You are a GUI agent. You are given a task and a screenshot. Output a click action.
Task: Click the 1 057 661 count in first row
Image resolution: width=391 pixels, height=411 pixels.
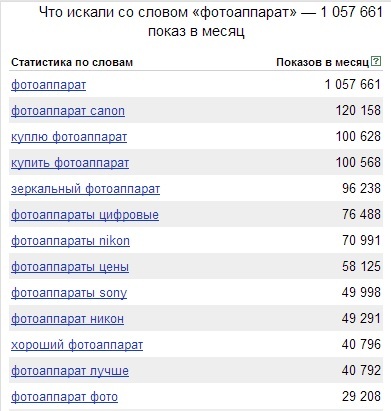353,84
